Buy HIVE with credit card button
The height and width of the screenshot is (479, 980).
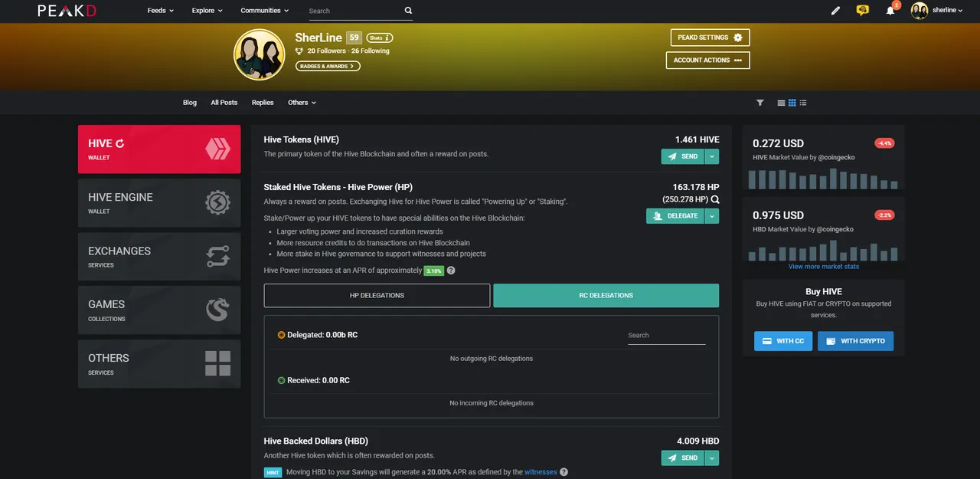point(783,341)
